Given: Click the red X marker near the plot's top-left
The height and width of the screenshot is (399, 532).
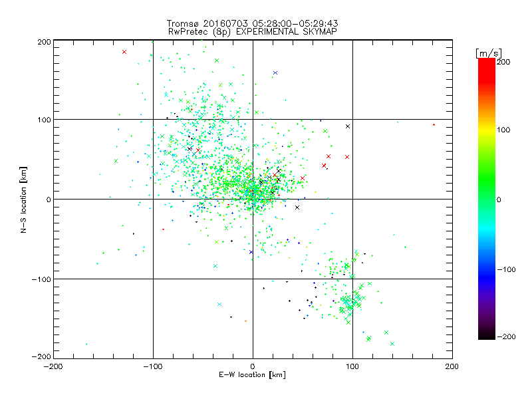Looking at the screenshot, I should (x=124, y=52).
